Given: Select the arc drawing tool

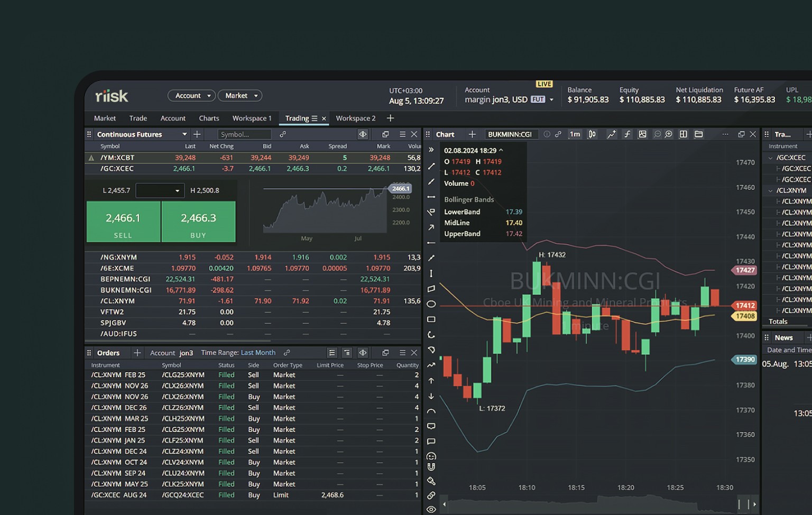Looking at the screenshot, I should pyautogui.click(x=431, y=411).
